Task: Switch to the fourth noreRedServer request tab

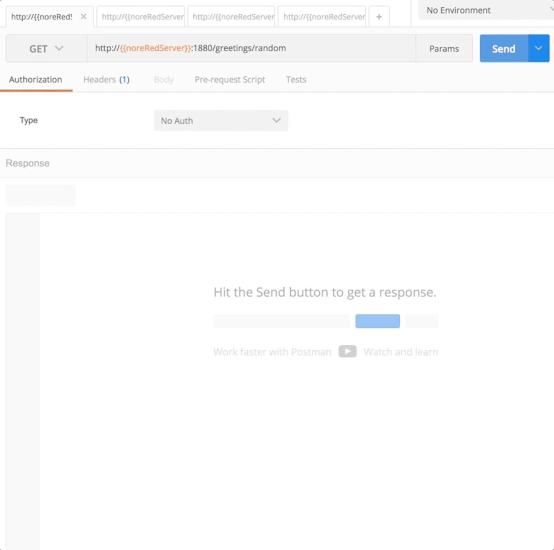Action: [x=322, y=17]
